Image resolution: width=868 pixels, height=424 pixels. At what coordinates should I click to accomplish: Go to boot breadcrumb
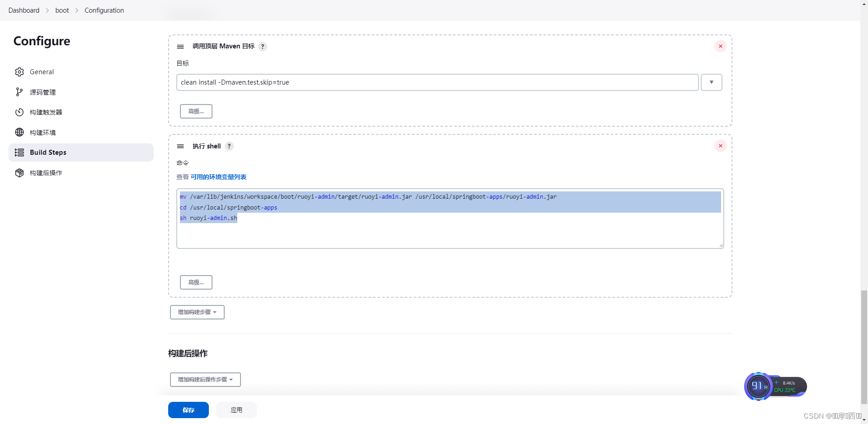click(62, 10)
